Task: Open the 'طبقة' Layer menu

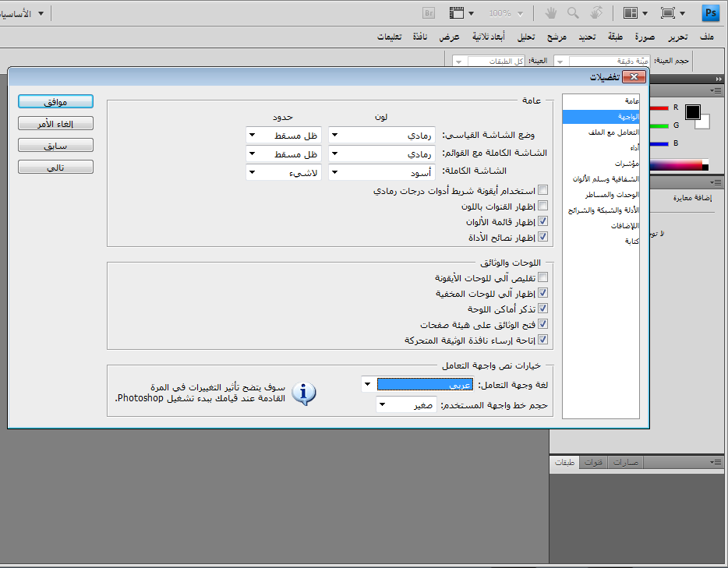Action: coord(616,37)
